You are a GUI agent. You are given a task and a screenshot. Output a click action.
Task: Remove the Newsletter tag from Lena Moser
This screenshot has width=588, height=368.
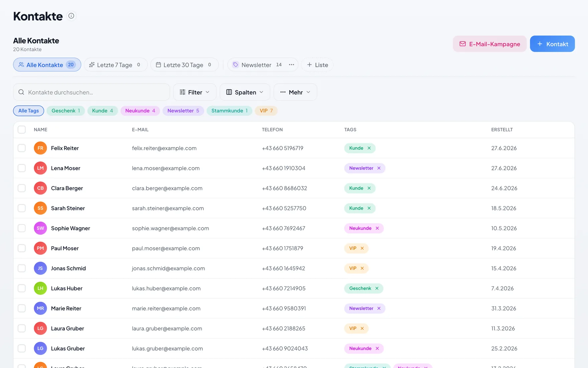[x=379, y=168]
